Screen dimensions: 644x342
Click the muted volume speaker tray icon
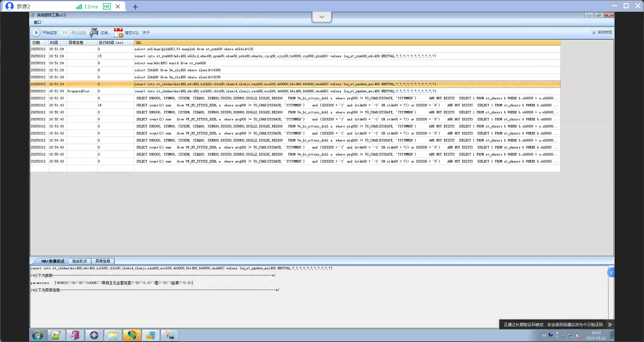click(x=578, y=335)
